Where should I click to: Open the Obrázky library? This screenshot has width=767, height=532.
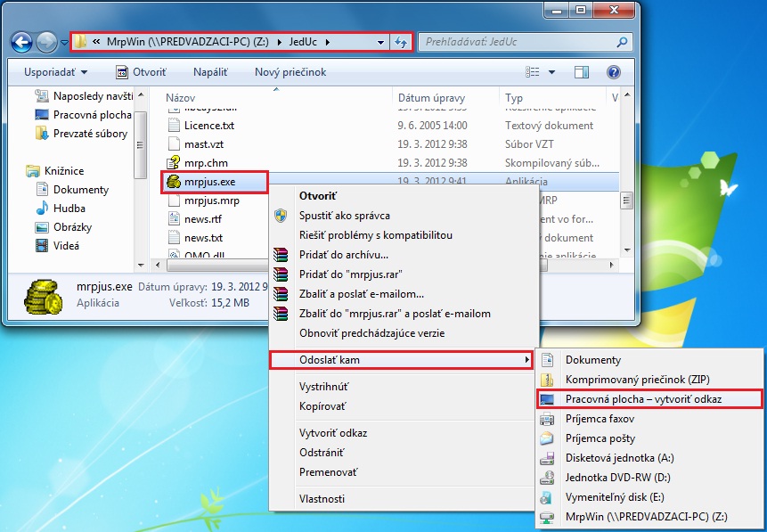pyautogui.click(x=63, y=227)
